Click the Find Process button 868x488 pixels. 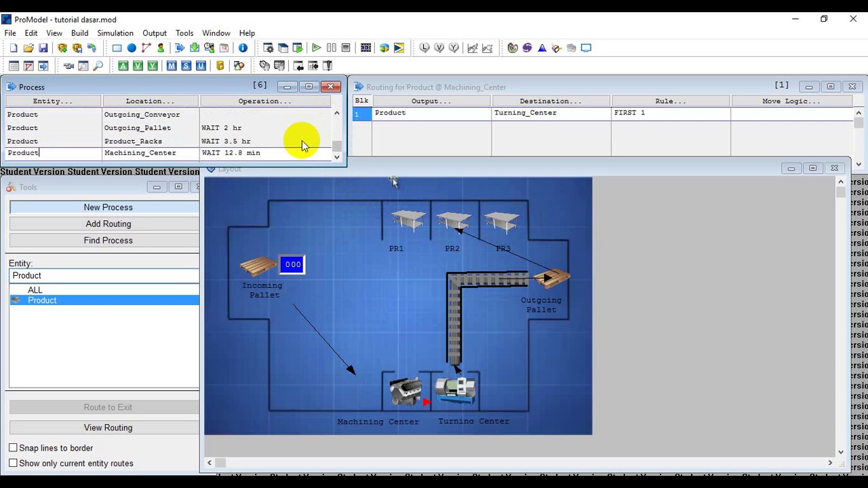(x=104, y=241)
